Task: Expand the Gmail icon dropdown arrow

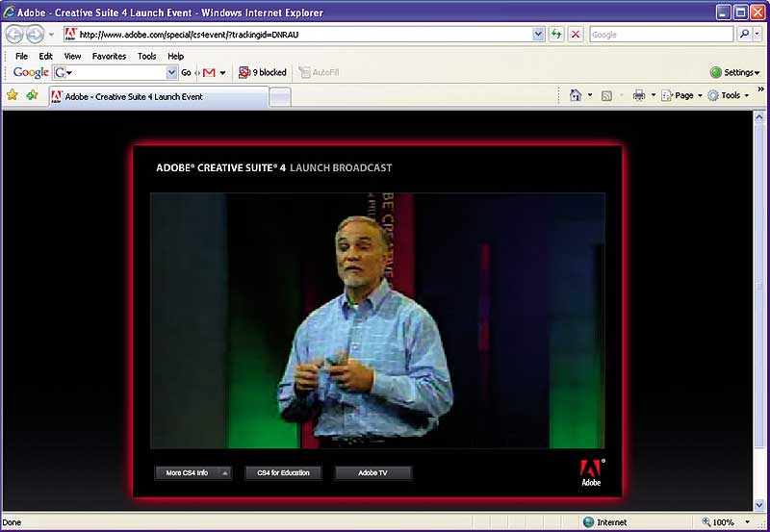Action: click(223, 73)
